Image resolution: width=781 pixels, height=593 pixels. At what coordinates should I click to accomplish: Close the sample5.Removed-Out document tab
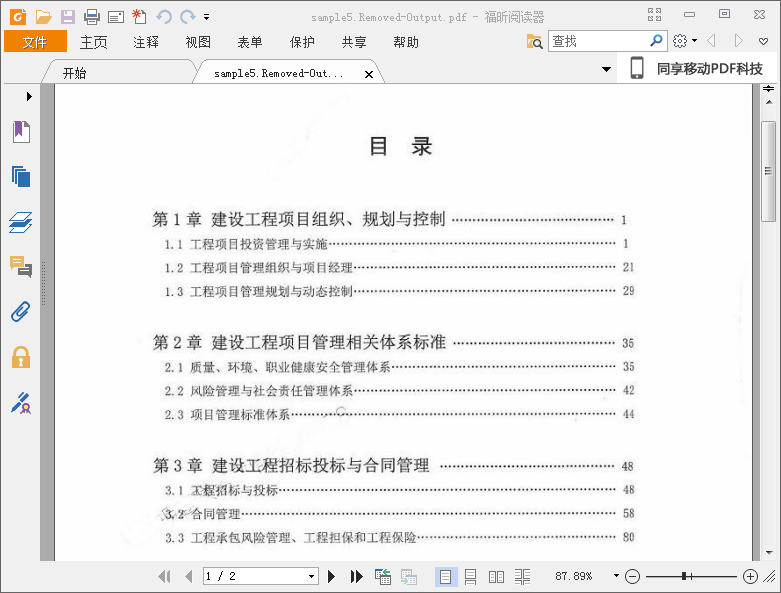pos(369,74)
